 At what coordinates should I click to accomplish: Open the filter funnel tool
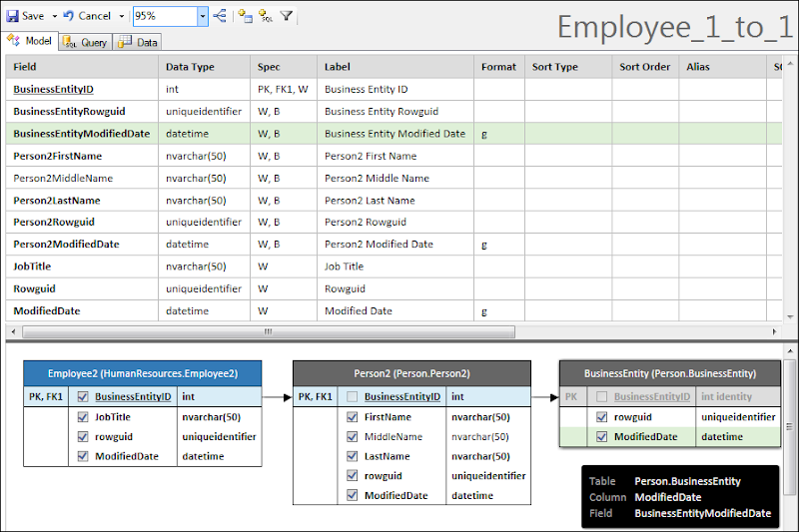[287, 16]
